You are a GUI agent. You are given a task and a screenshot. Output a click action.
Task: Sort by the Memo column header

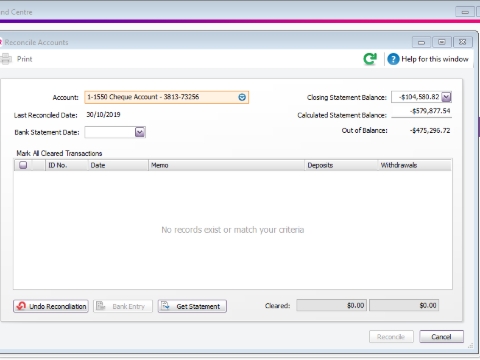click(226, 165)
